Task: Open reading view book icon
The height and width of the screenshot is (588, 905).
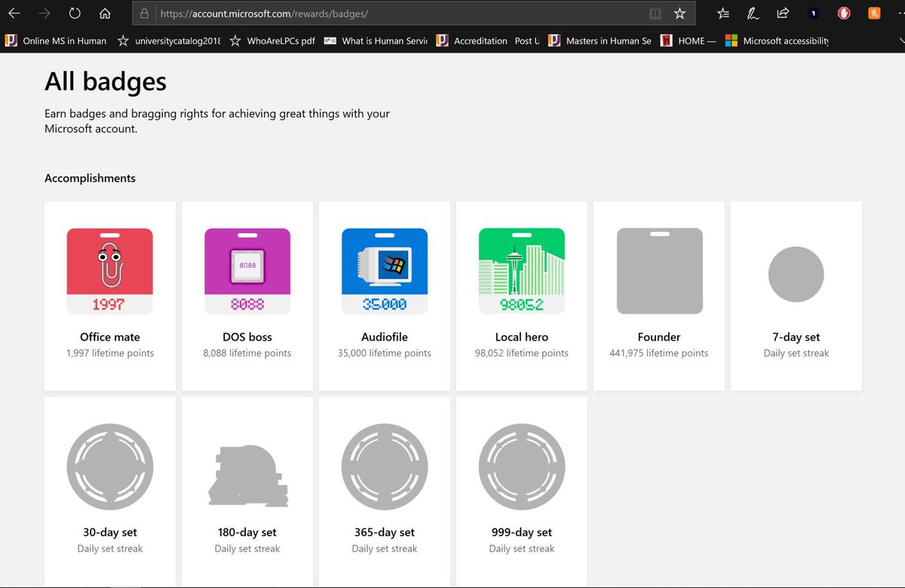Action: [655, 14]
